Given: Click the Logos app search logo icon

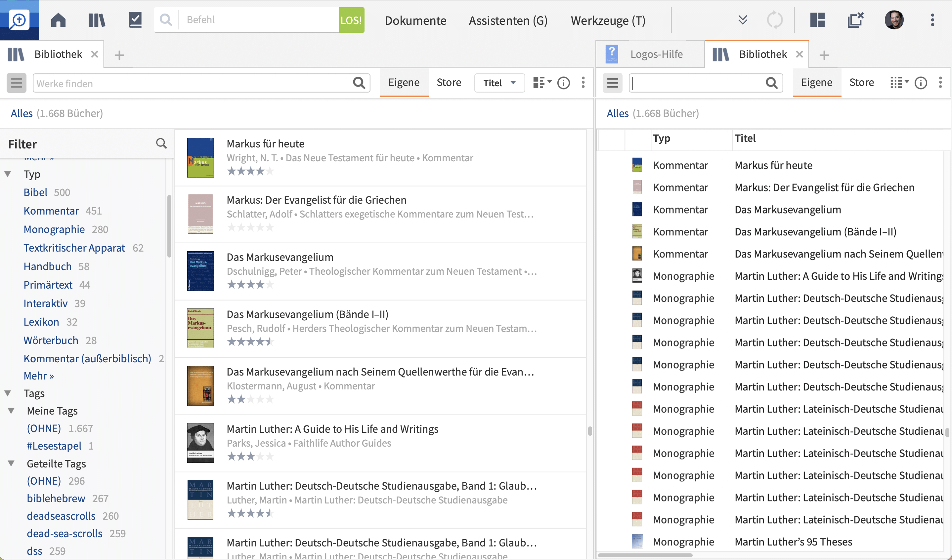Looking at the screenshot, I should (19, 20).
